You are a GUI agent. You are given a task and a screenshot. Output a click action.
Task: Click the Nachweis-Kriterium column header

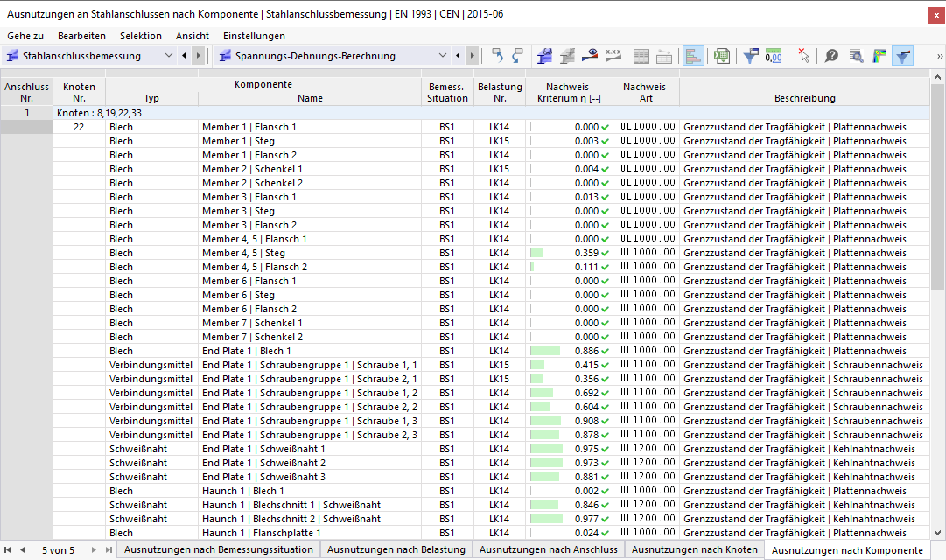point(569,93)
